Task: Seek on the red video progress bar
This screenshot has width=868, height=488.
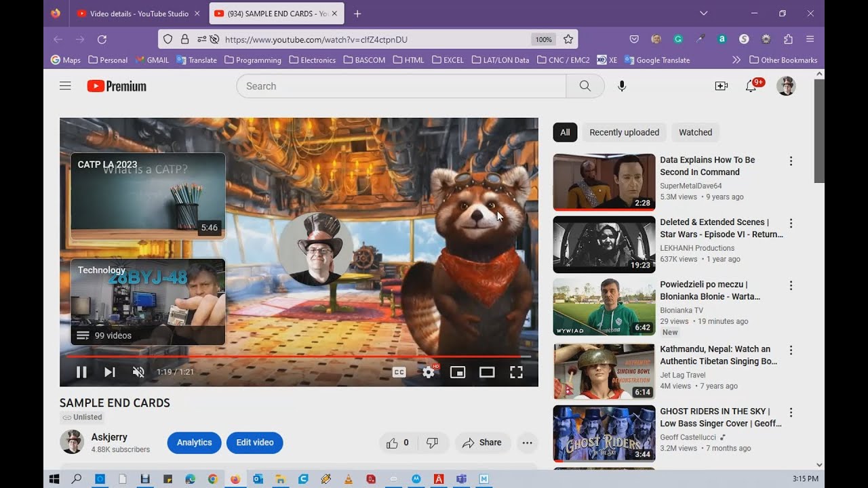Action: tap(298, 357)
